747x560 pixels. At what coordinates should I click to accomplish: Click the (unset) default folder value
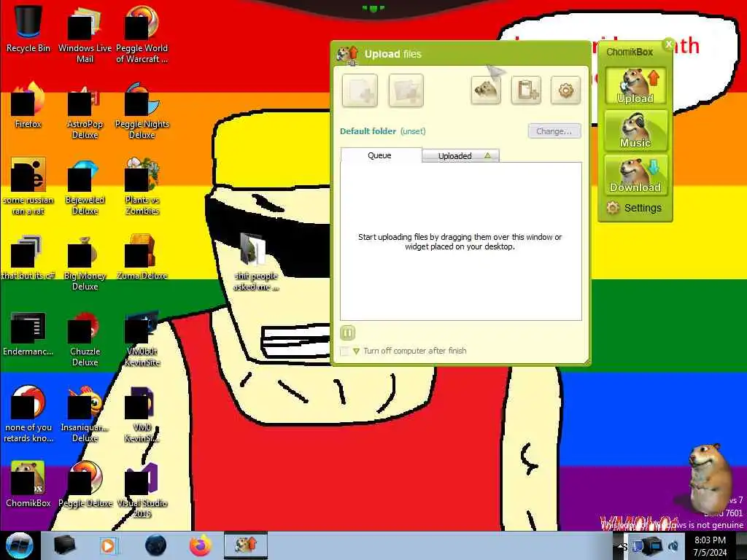[x=413, y=131]
